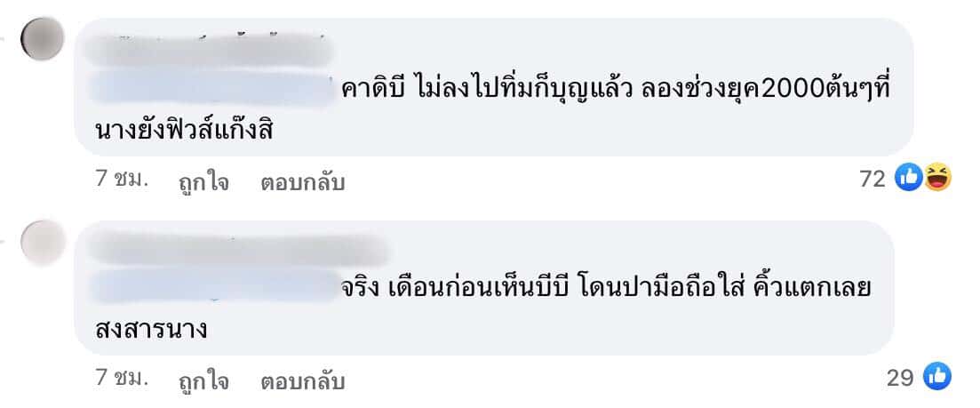View reactions via the 29 count
980x408 pixels.
pos(900,378)
